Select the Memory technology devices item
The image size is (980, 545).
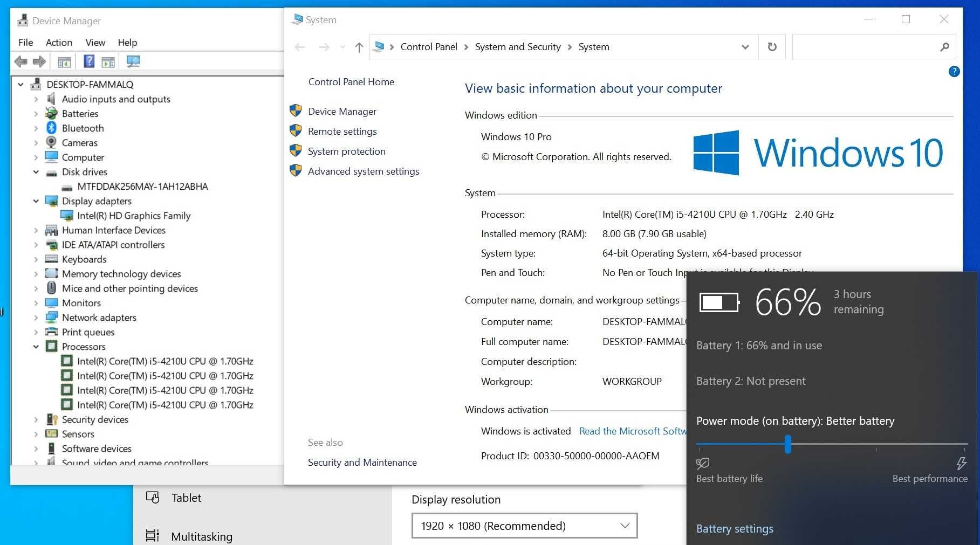121,274
